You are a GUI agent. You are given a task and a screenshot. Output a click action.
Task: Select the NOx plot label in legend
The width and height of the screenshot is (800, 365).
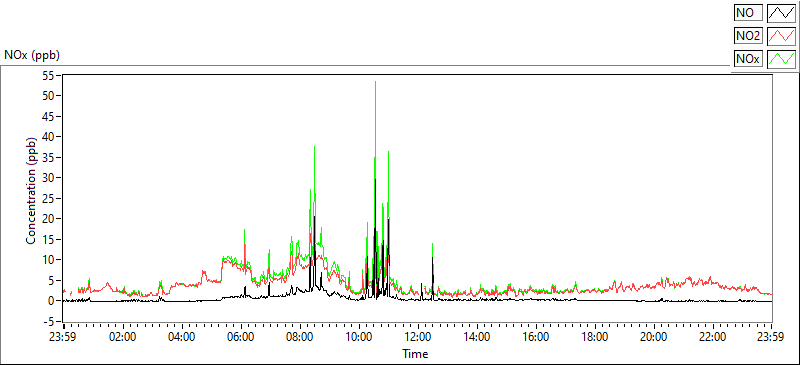[748, 59]
